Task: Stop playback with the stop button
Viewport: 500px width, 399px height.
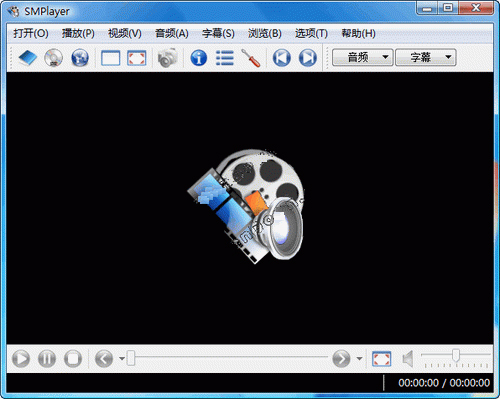Action: pyautogui.click(x=73, y=359)
